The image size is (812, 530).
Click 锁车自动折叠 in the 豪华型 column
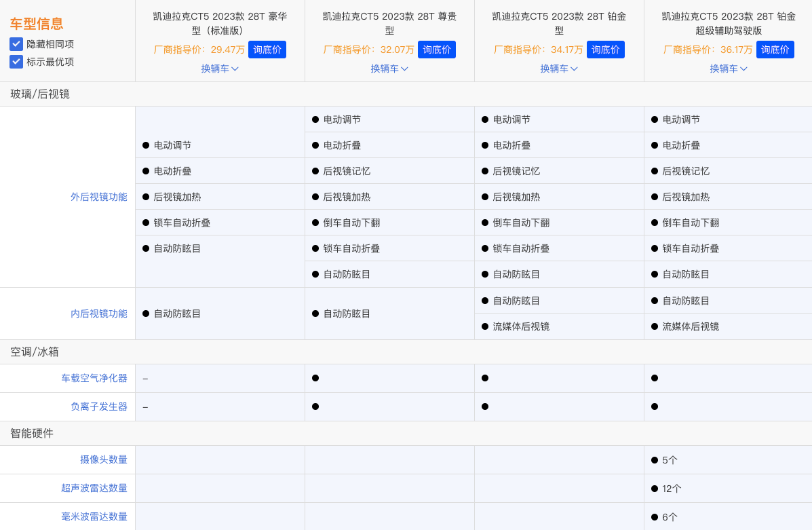tap(182, 223)
